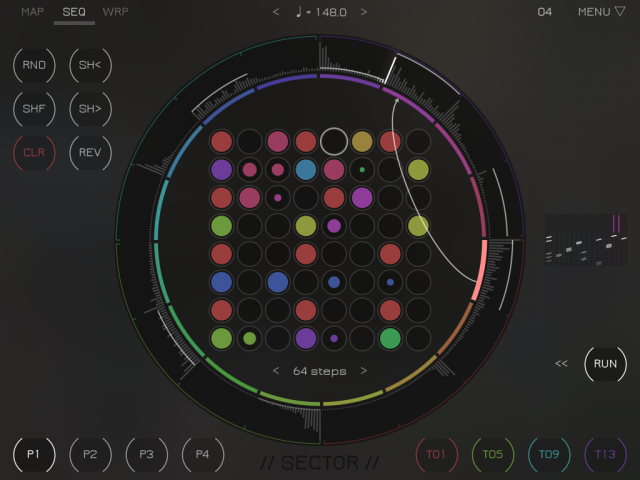Clear the sequence with CLR
This screenshot has height=480, width=640.
click(x=34, y=153)
